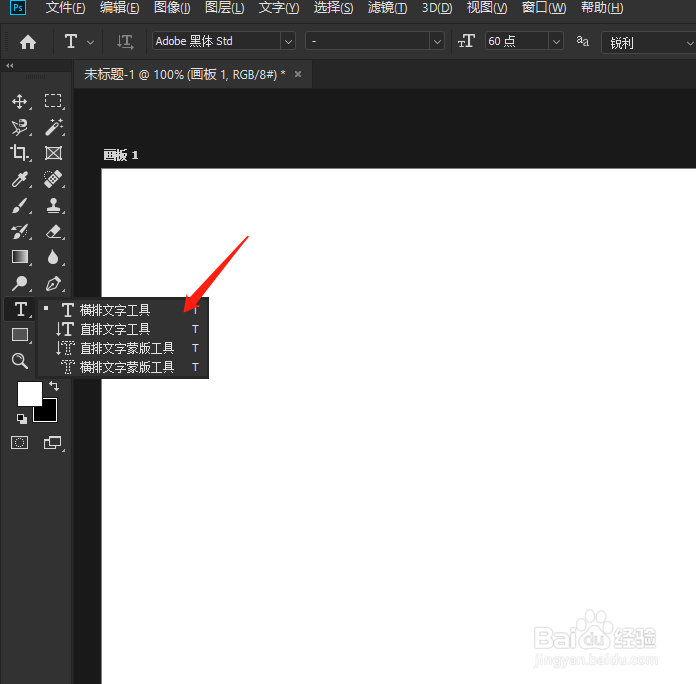This screenshot has height=684, width=696.
Task: Select the Crop tool
Action: point(20,153)
